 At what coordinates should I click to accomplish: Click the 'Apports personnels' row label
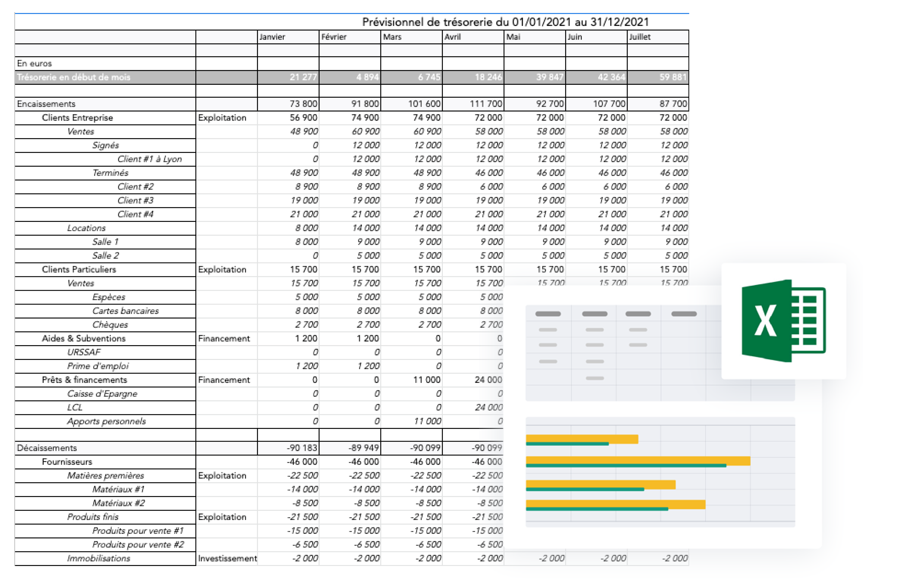click(x=105, y=421)
